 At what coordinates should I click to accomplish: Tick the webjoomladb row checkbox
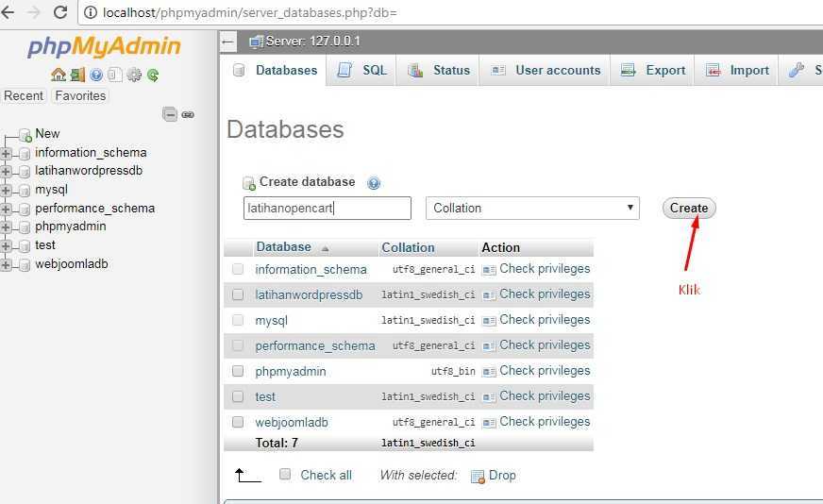coord(238,422)
